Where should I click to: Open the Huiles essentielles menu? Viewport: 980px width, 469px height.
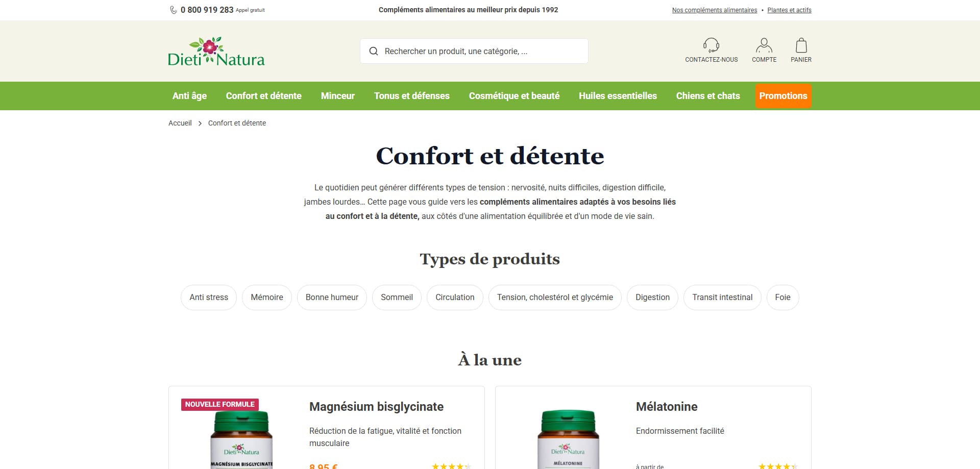click(x=618, y=96)
